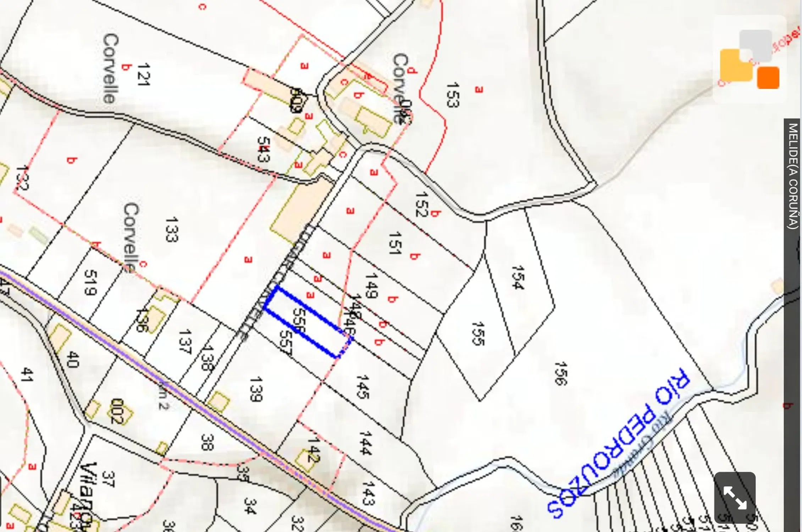The image size is (802, 532).
Task: Click parcel 155 on the map
Action: pos(478,333)
